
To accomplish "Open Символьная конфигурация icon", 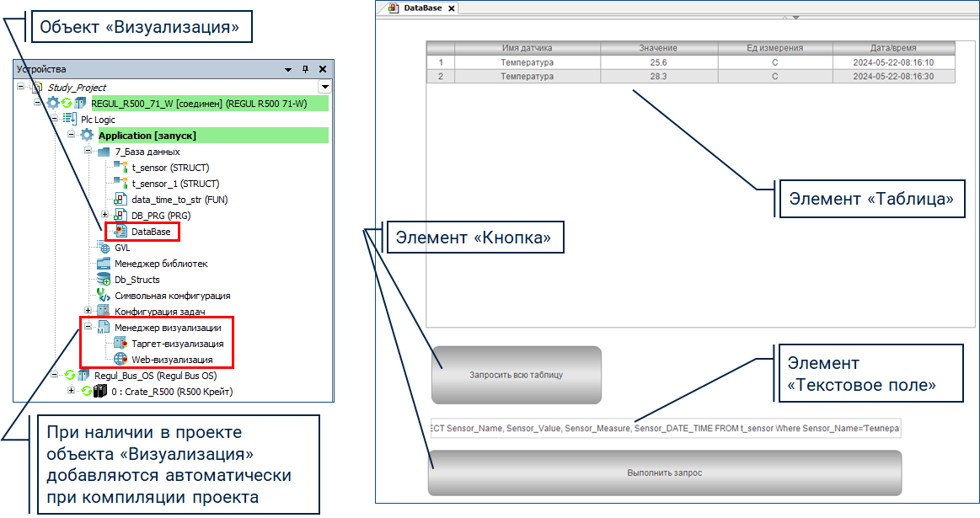I will click(x=104, y=296).
